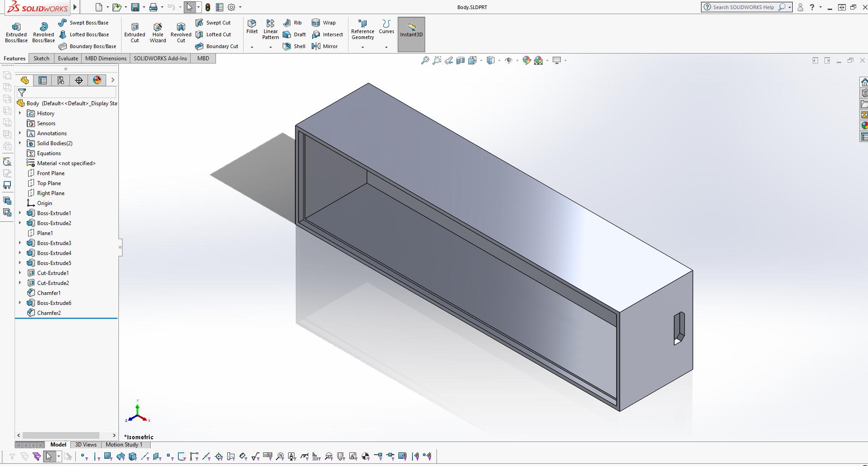This screenshot has width=868, height=466.
Task: Toggle Hide/Show Items visibility control
Action: [509, 60]
